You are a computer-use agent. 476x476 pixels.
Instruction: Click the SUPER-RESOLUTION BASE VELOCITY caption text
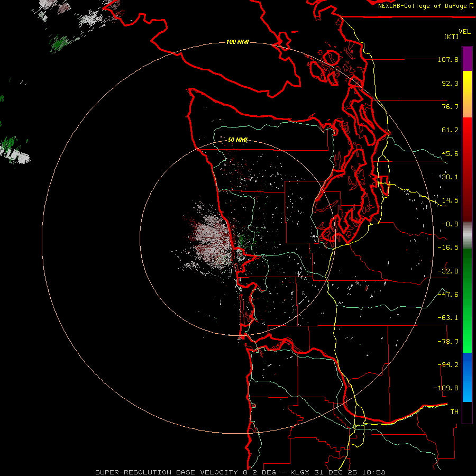pyautogui.click(x=167, y=472)
